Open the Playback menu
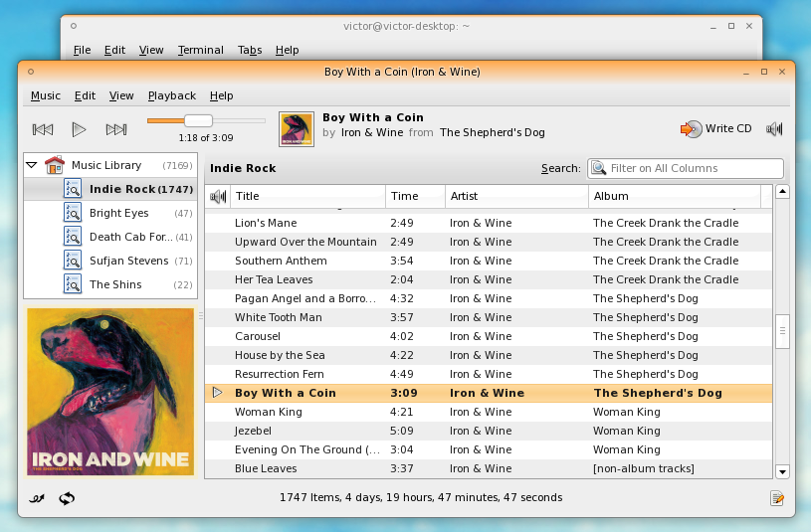The width and height of the screenshot is (811, 532). coord(172,95)
